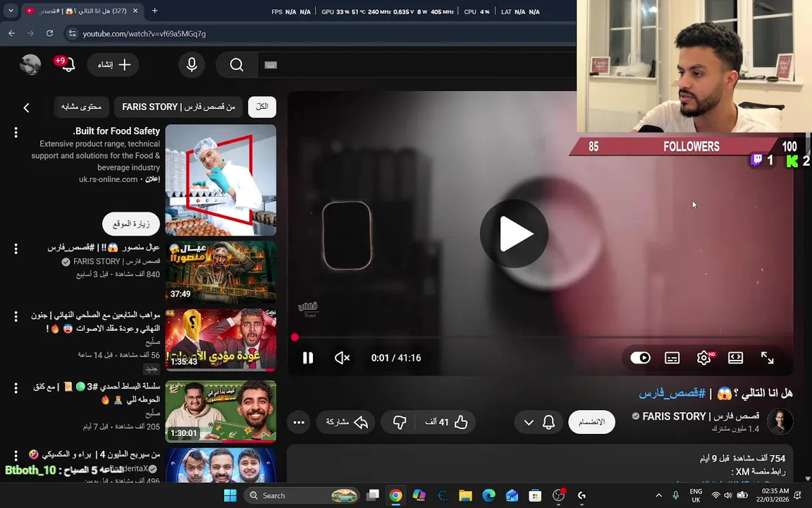Open a new browser tab with plus
This screenshot has height=508, width=812.
(x=154, y=11)
